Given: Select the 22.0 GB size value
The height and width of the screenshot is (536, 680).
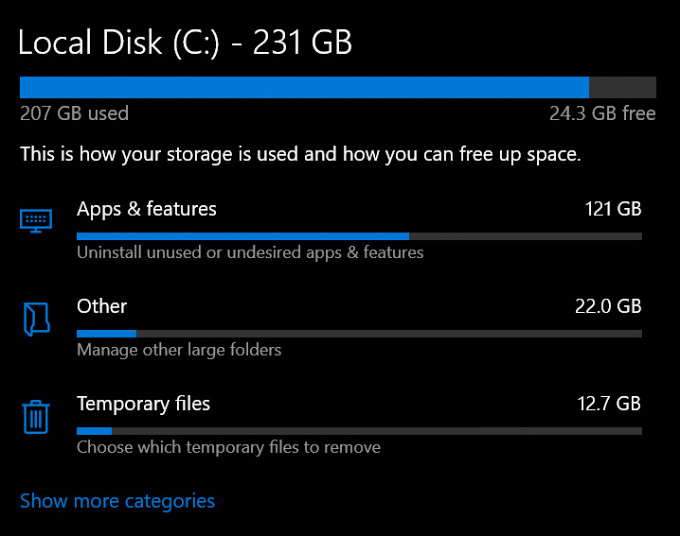Looking at the screenshot, I should [x=608, y=307].
